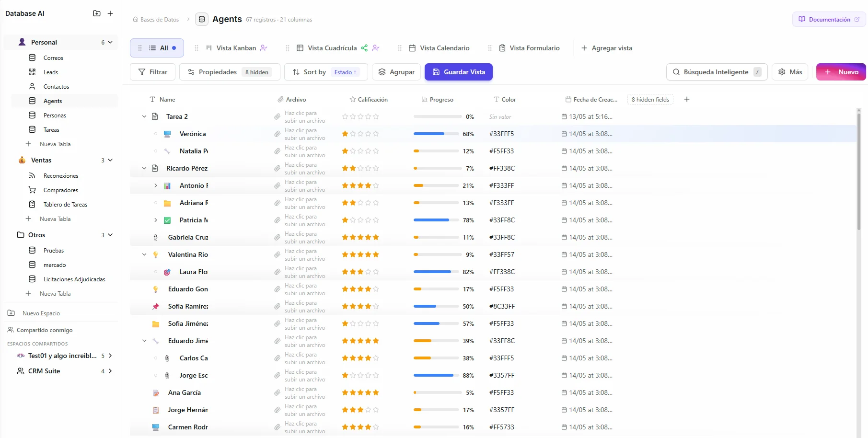Click the Compartido conmigo people icon
868x438 pixels.
(11, 330)
